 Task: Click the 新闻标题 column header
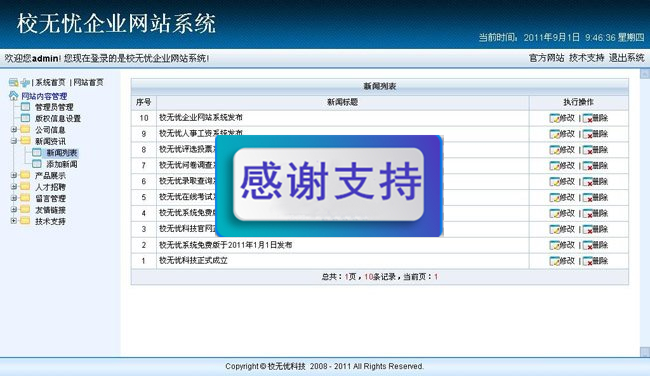point(342,102)
